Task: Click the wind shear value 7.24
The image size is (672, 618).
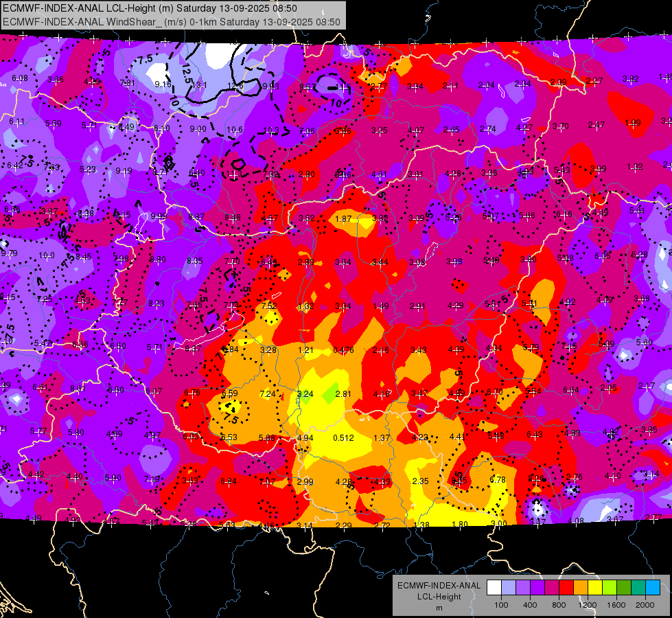Action: click(268, 393)
